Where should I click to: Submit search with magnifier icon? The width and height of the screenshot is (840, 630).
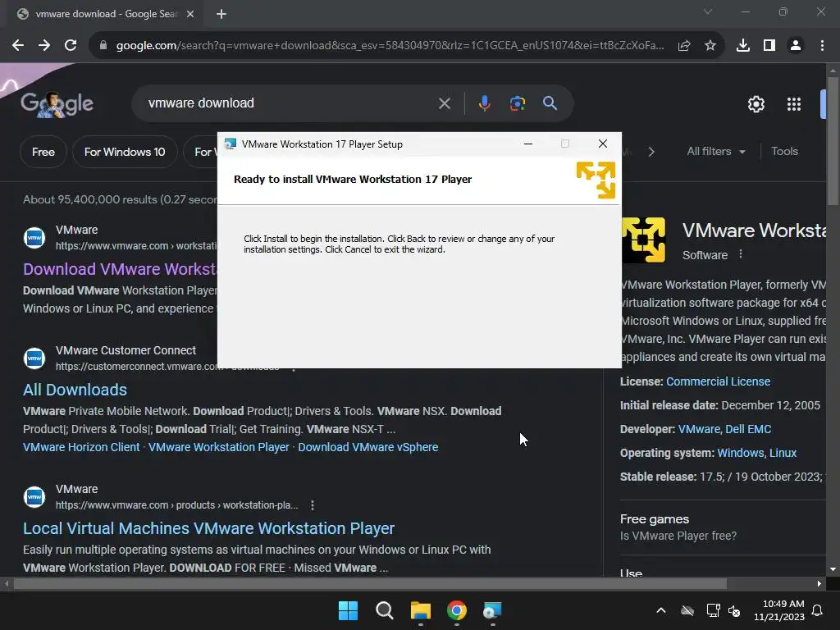pyautogui.click(x=550, y=103)
